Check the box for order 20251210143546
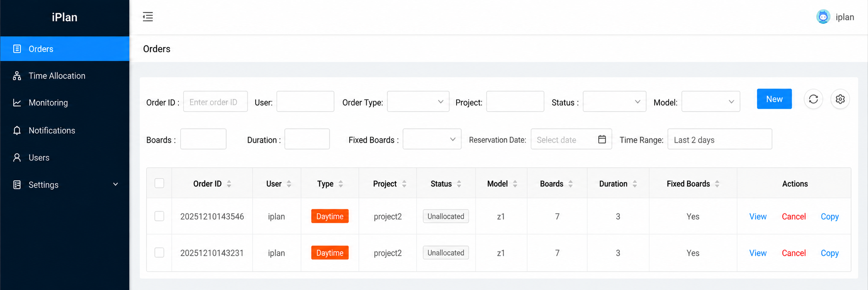Image resolution: width=868 pixels, height=290 pixels. [x=159, y=216]
